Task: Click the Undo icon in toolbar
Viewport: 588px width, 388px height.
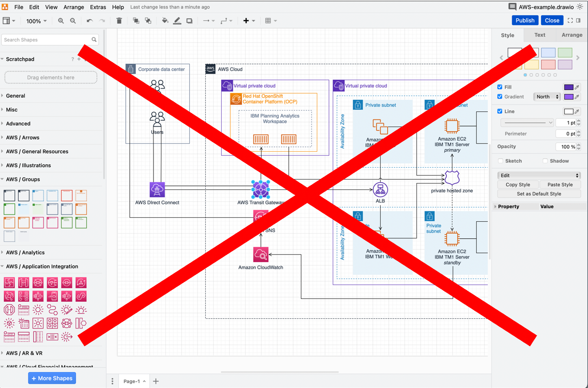Action: (x=89, y=20)
